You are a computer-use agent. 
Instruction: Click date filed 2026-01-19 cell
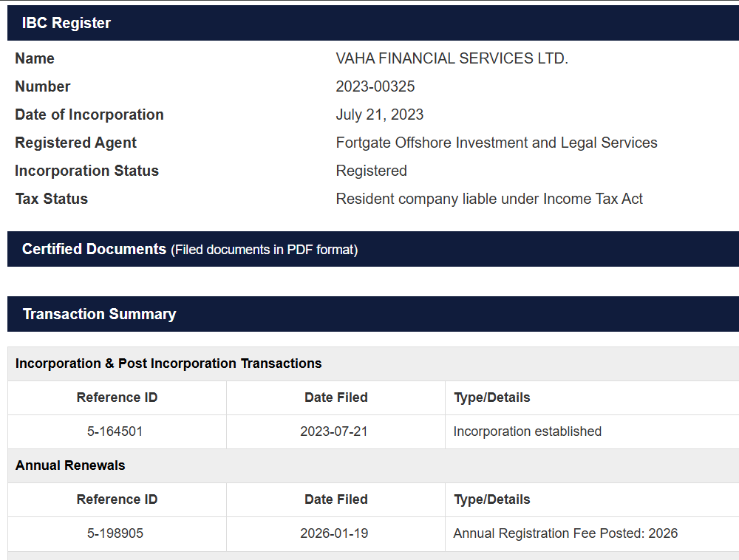(x=336, y=533)
